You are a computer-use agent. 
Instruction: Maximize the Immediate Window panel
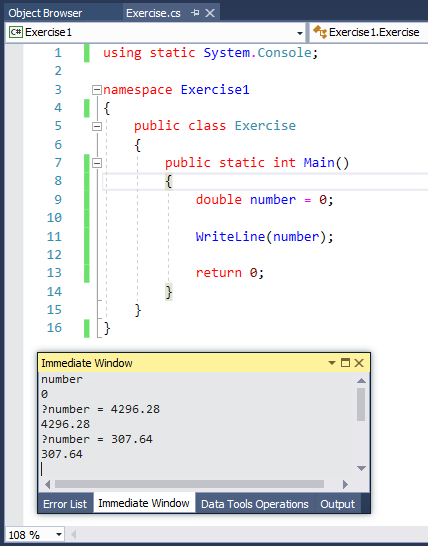click(x=345, y=363)
